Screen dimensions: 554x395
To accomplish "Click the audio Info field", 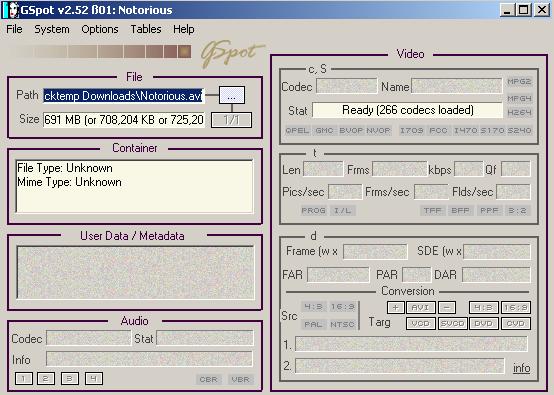I will [149, 359].
